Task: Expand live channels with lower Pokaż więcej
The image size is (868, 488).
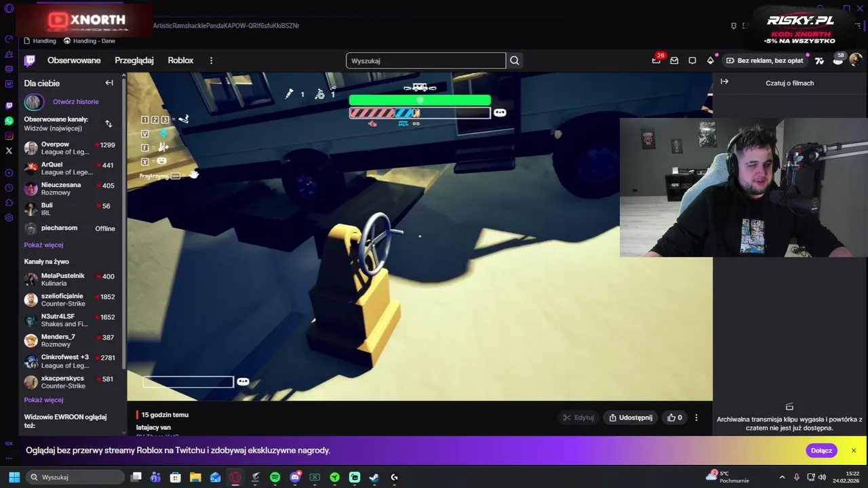Action: (x=43, y=400)
